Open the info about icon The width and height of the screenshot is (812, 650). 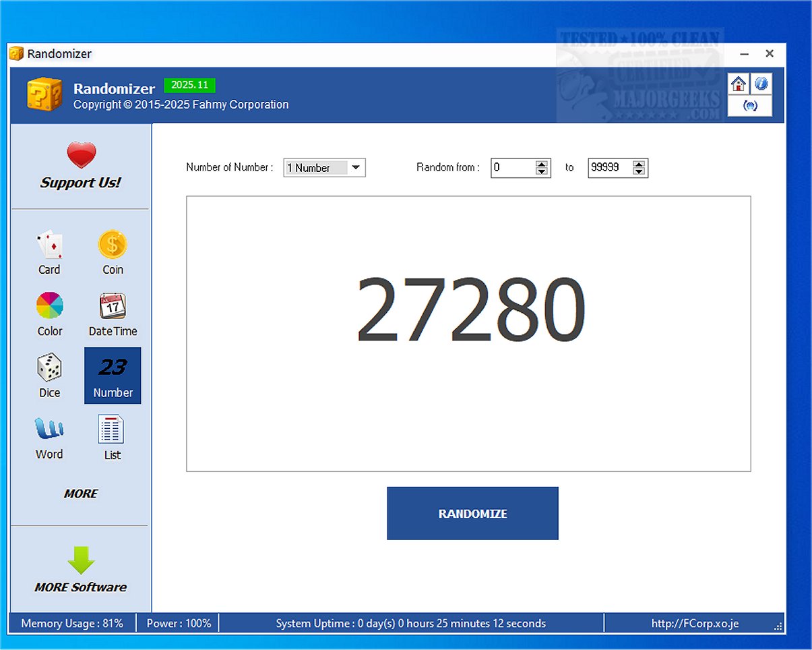[x=761, y=84]
